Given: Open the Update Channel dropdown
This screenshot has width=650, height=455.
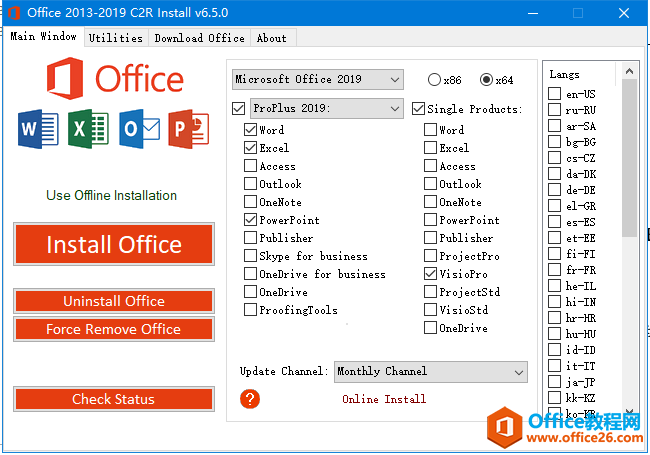Looking at the screenshot, I should coord(430,372).
